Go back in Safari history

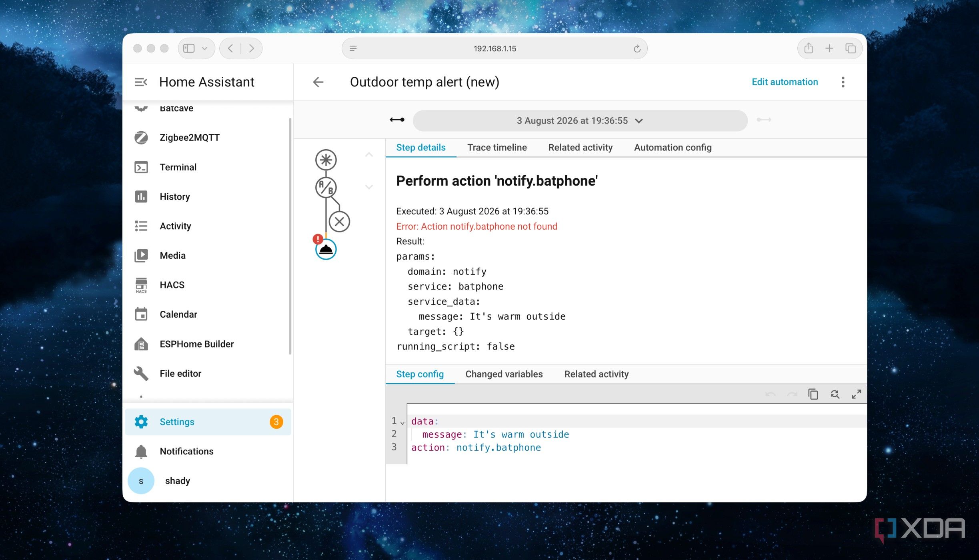pos(230,48)
